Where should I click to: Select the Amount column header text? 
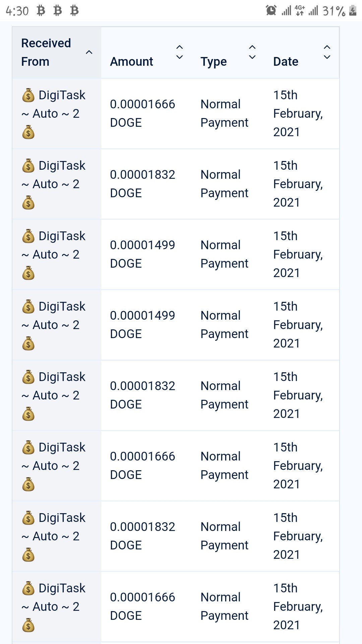coord(131,62)
